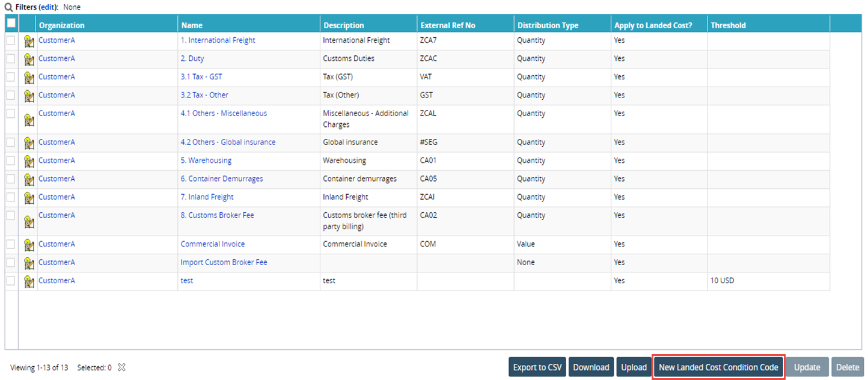
Task: Click the Download button
Action: 591,367
